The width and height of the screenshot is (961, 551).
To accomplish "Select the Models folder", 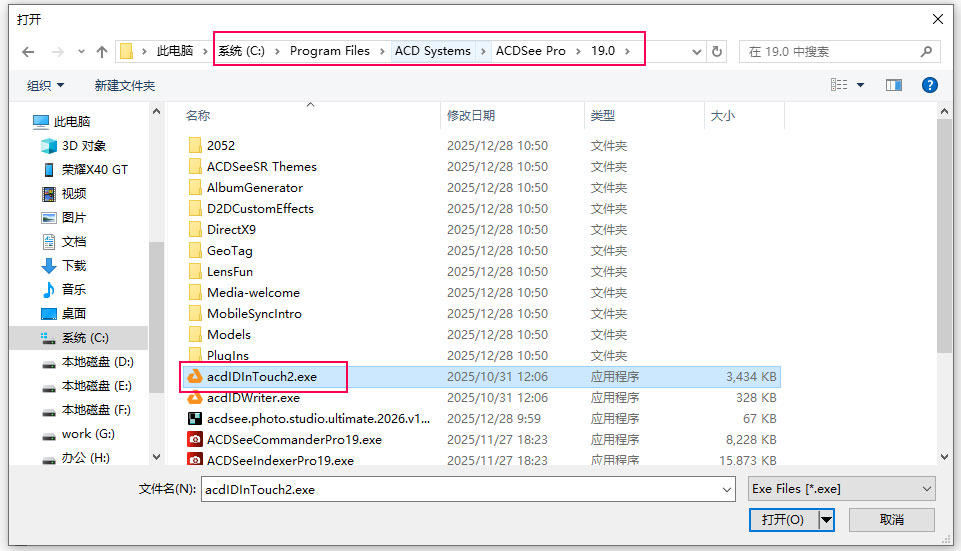I will coord(219,335).
